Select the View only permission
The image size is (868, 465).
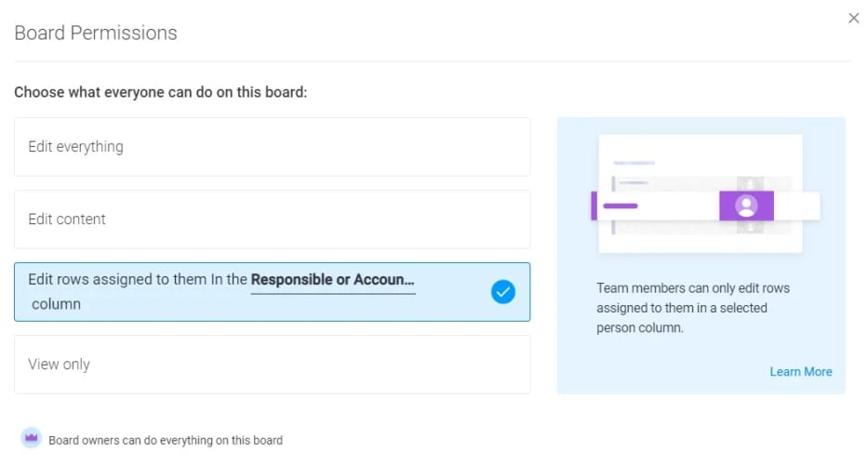[272, 365]
